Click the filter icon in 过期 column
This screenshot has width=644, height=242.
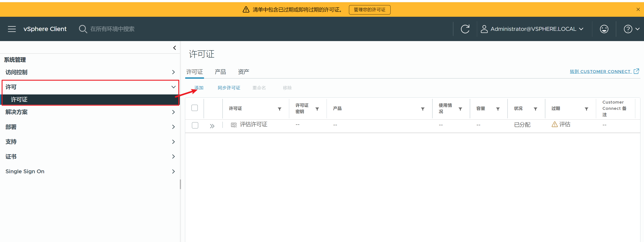click(586, 109)
